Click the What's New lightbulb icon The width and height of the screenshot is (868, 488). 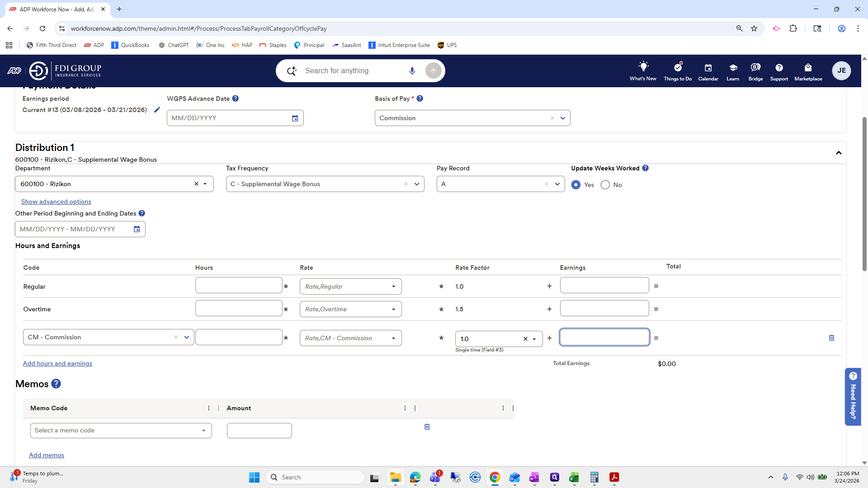[643, 67]
